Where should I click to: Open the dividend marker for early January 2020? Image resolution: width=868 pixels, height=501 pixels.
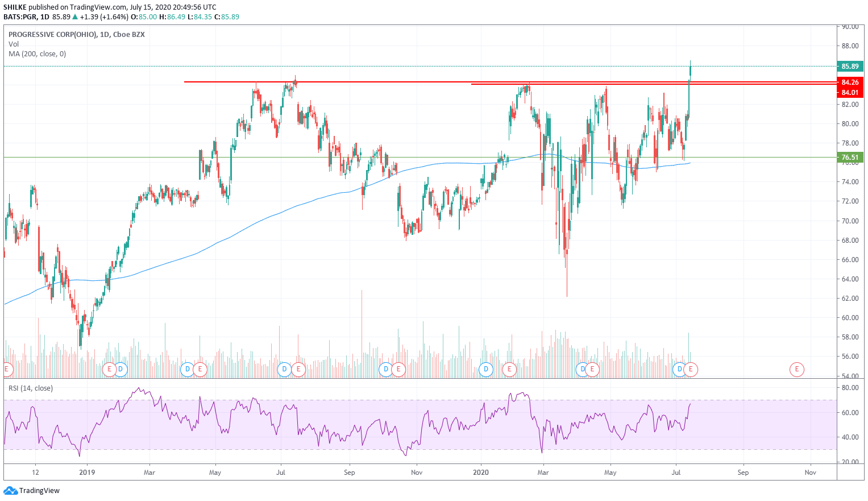485,369
